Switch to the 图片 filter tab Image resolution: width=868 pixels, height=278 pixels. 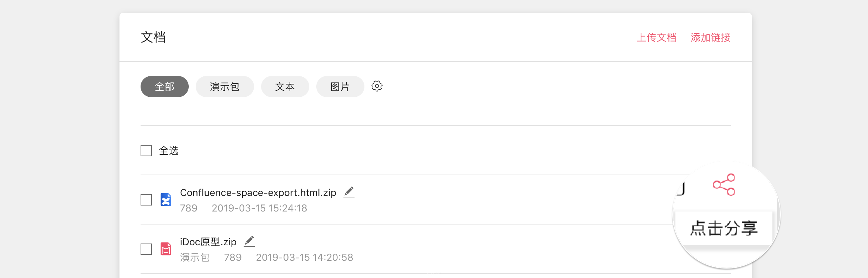(340, 87)
